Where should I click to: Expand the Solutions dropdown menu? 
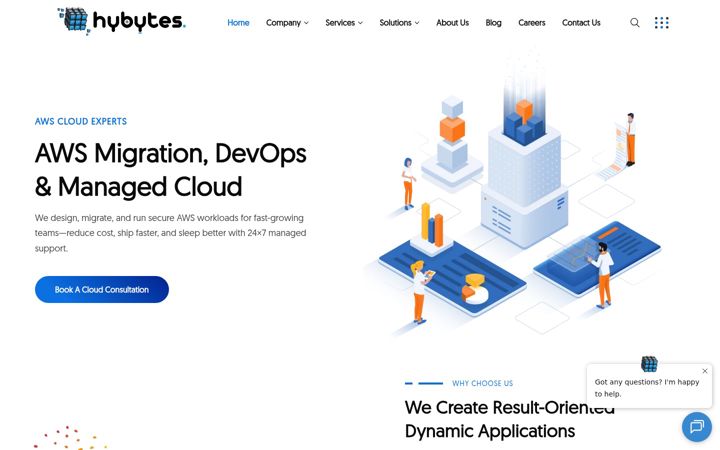399,22
